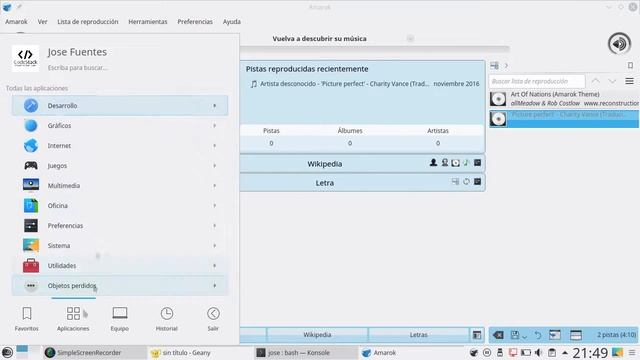640x360 pixels.
Task: Select the Aplicaciones launcher tab
Action: pos(73,319)
